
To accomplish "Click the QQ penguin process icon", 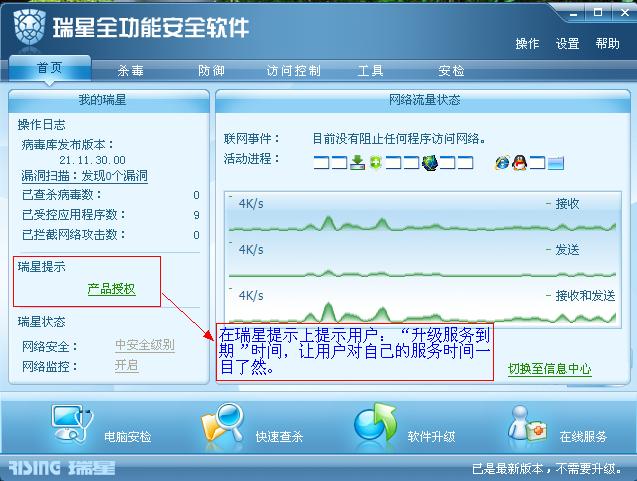I will point(520,163).
